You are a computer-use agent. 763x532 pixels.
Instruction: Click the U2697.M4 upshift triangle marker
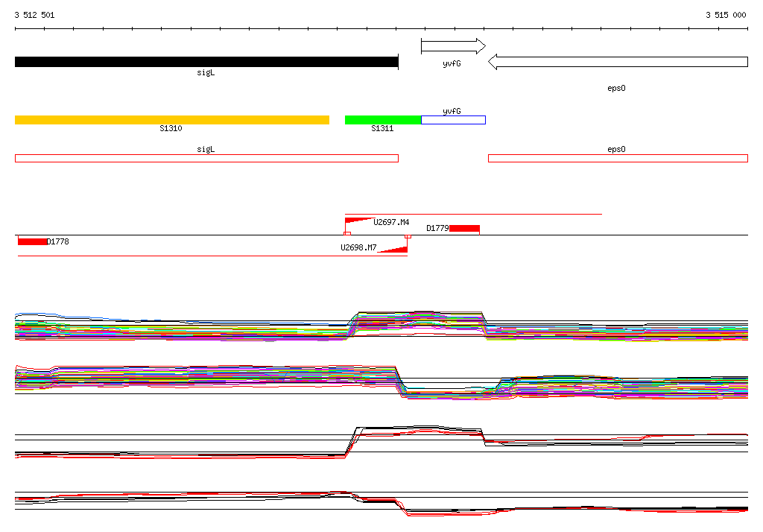click(359, 221)
